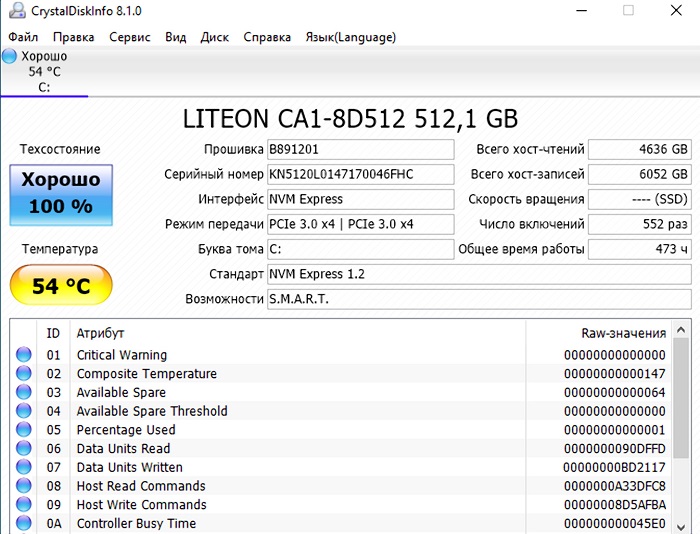This screenshot has width=700, height=534.
Task: Close the CrystalDiskInfo window
Action: coord(676,10)
